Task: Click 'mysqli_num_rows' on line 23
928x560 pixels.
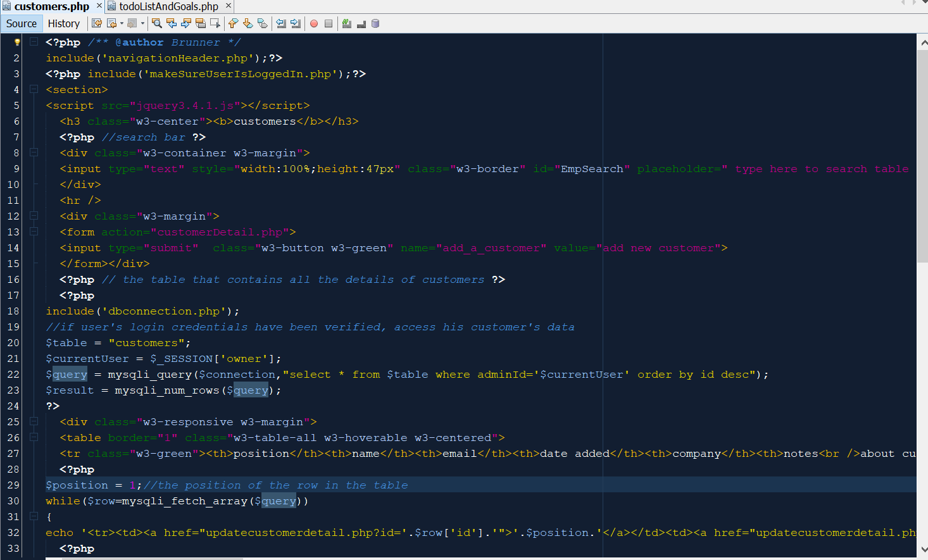Action: (167, 390)
